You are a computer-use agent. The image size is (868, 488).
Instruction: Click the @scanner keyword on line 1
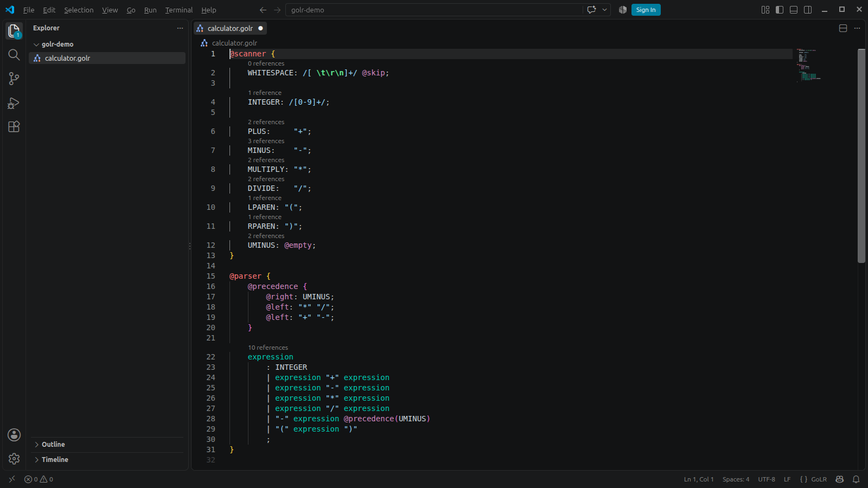tap(248, 54)
